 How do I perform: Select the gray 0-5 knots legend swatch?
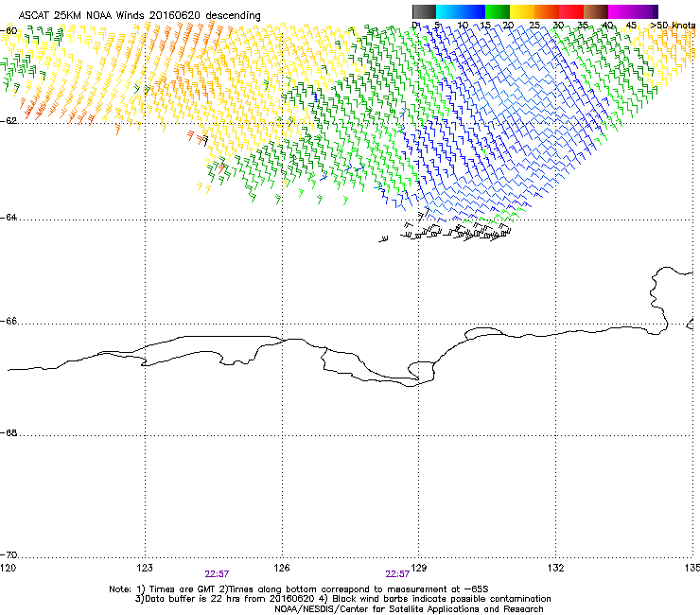click(424, 11)
